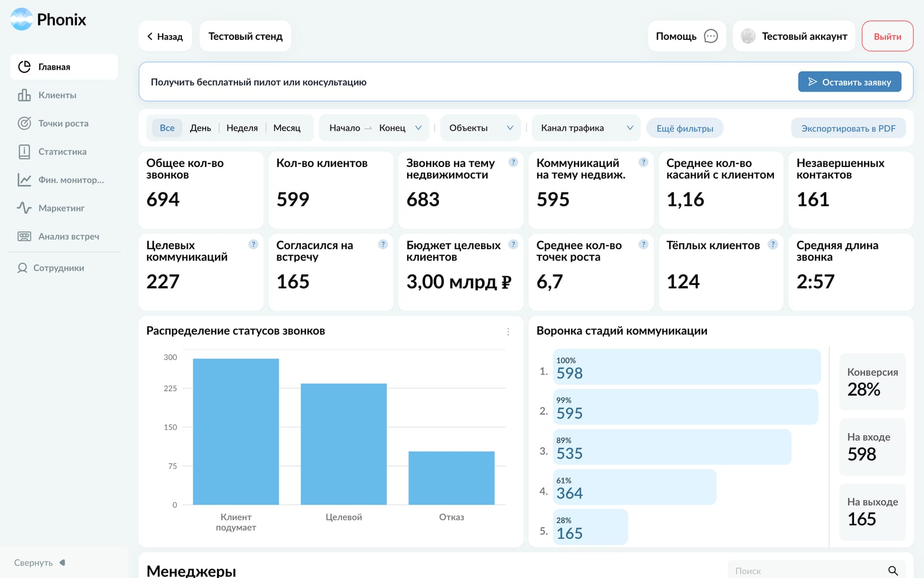This screenshot has height=578, width=924.
Task: Open the Клиенты sidebar icon
Action: (24, 95)
